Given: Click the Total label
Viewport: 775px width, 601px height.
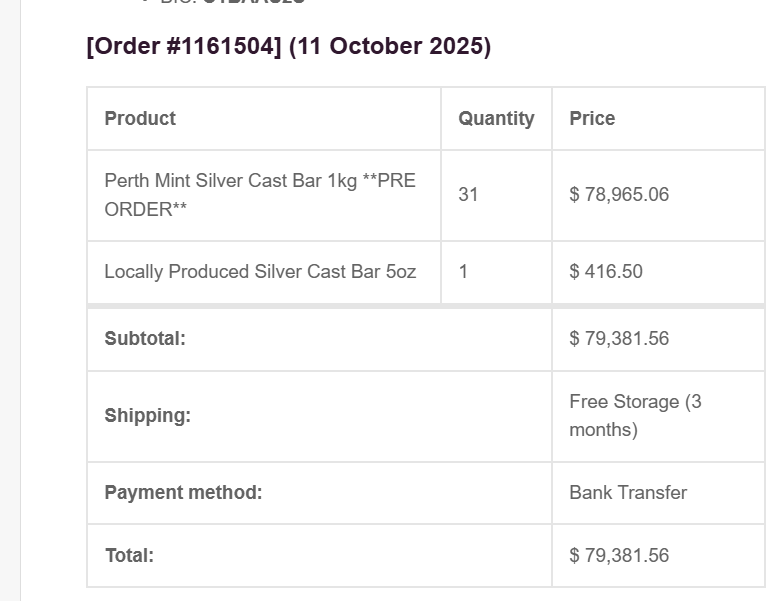Looking at the screenshot, I should pos(129,555).
